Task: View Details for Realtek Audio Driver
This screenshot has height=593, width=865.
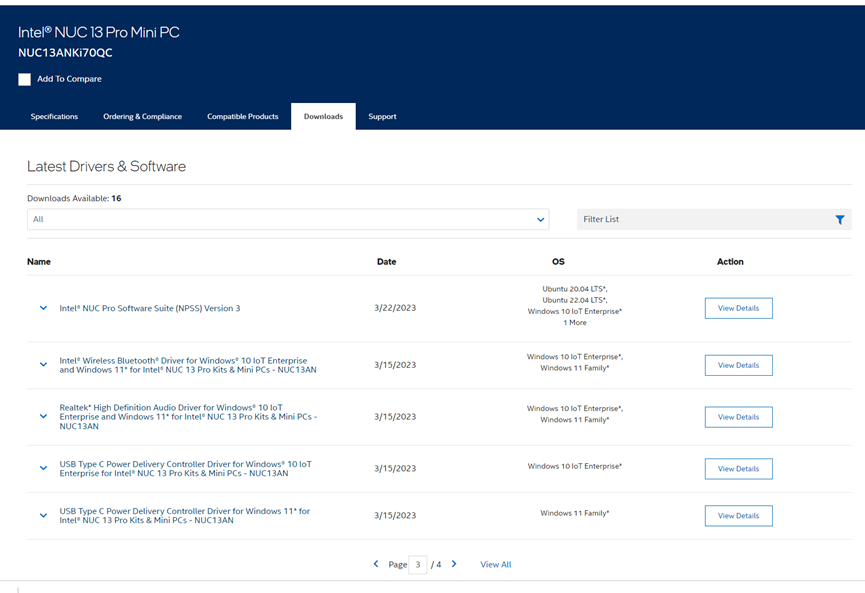Action: 738,417
